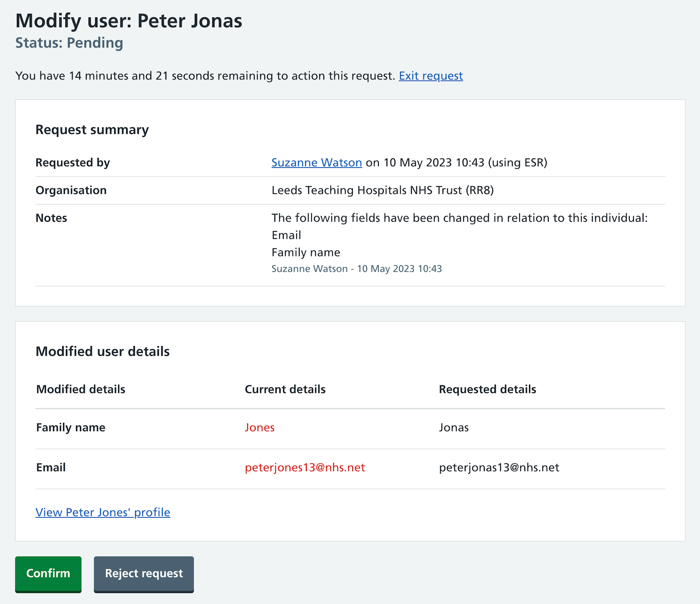The image size is (700, 604).
Task: Click the 'Organisation' row label
Action: [x=71, y=191]
